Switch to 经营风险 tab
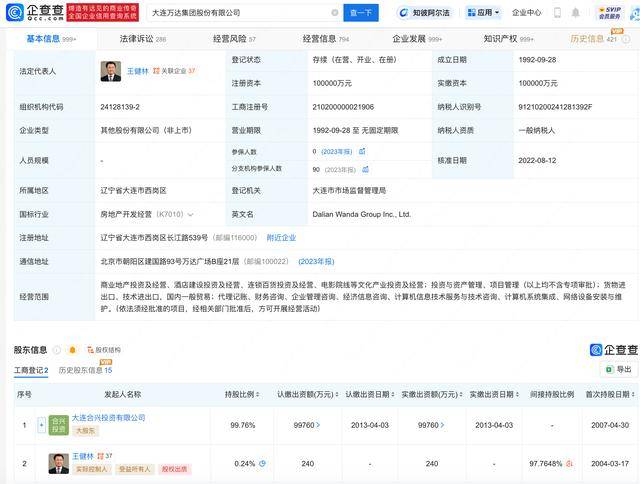The width and height of the screenshot is (640, 484). (x=234, y=39)
